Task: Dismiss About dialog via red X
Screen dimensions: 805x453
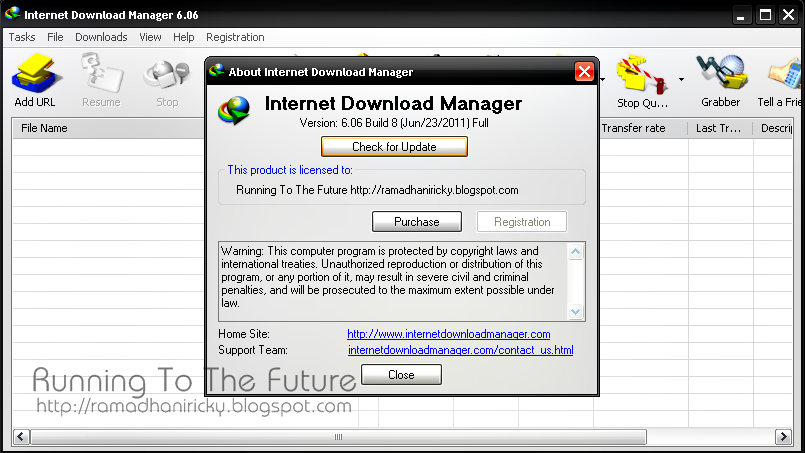Action: 584,72
